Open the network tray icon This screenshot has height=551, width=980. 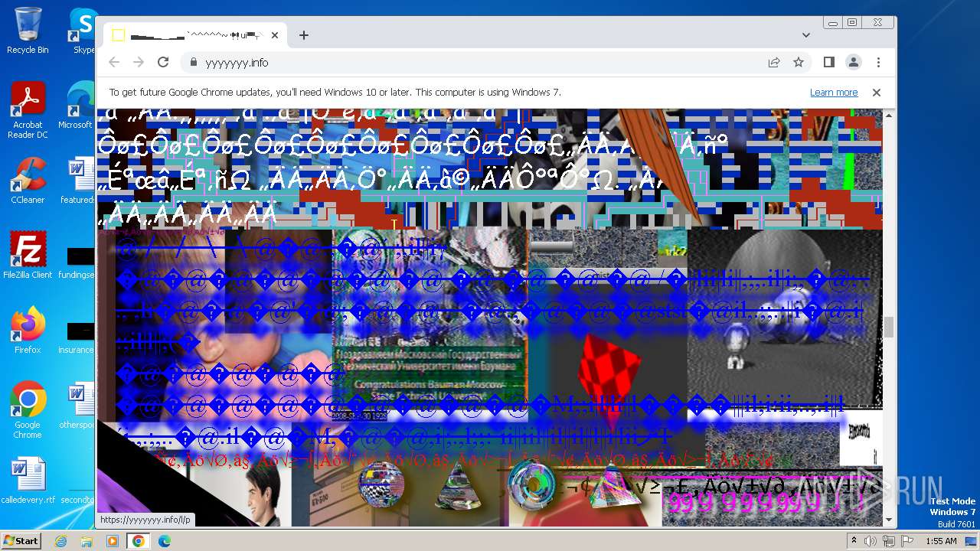pyautogui.click(x=889, y=541)
